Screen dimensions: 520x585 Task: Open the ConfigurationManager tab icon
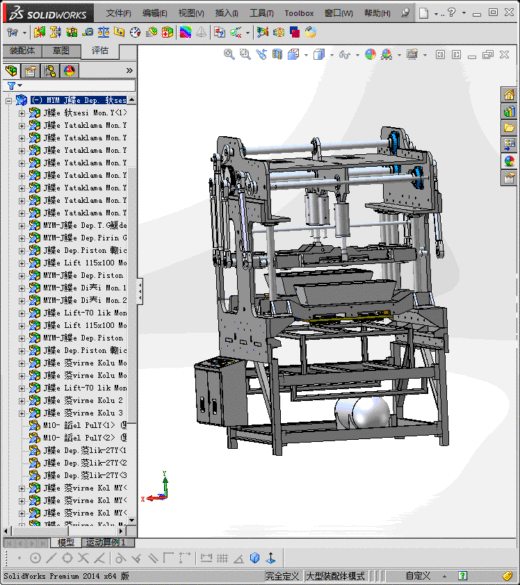(50, 71)
